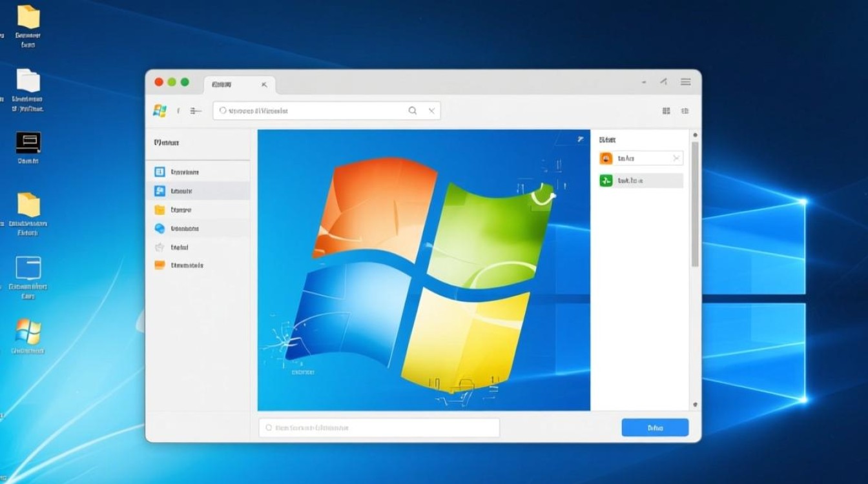Click inside the bottom search input field
This screenshot has width=868, height=484.
[378, 427]
